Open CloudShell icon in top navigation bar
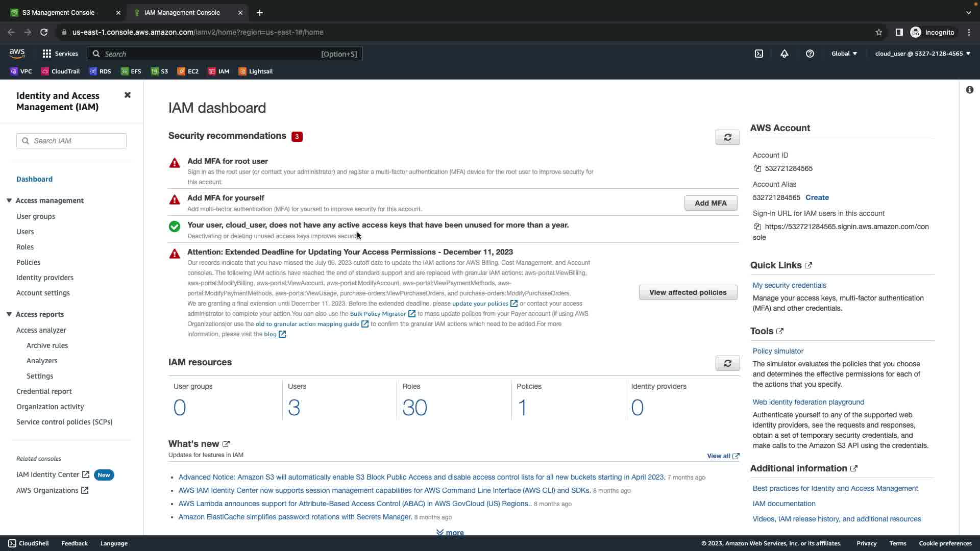The width and height of the screenshot is (980, 551). 759,54
